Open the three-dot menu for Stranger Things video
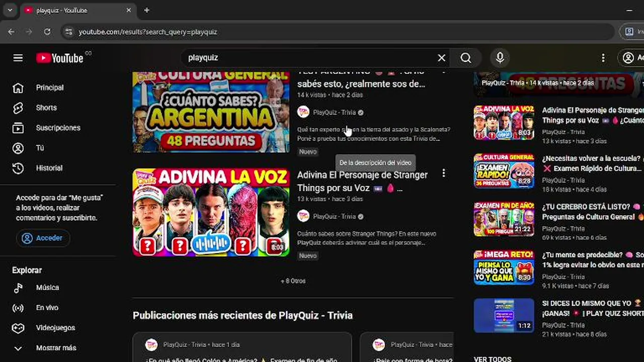The height and width of the screenshot is (362, 644). pos(443,173)
